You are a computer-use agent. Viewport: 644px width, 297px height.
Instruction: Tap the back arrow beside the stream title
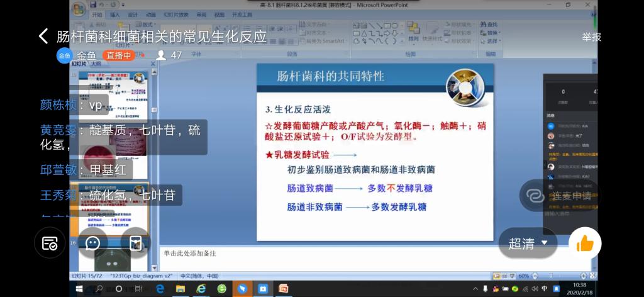[x=43, y=36]
